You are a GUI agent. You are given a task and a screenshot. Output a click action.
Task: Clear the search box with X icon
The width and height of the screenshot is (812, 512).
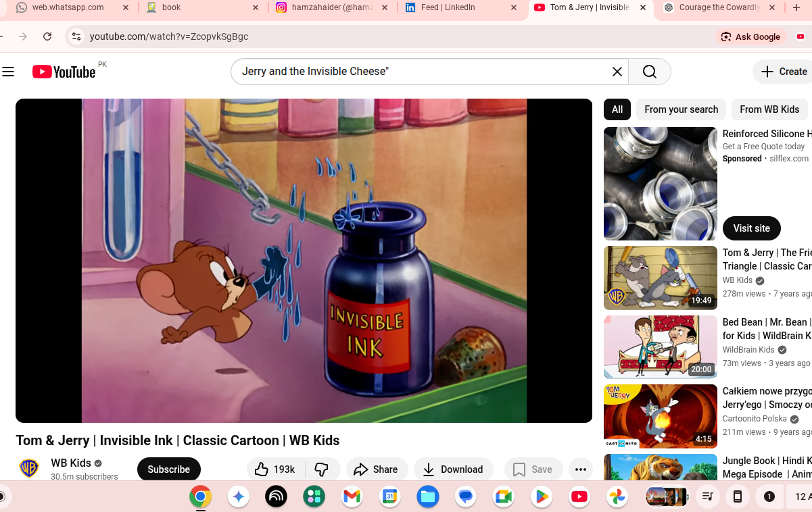[x=617, y=72]
